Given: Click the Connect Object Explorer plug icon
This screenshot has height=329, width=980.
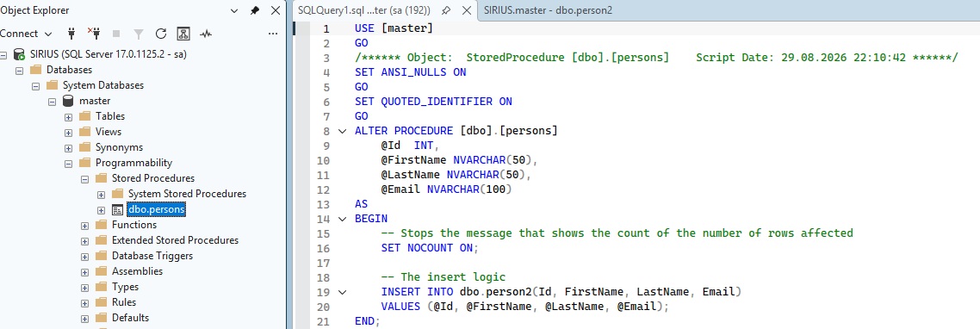Looking at the screenshot, I should click(x=71, y=34).
